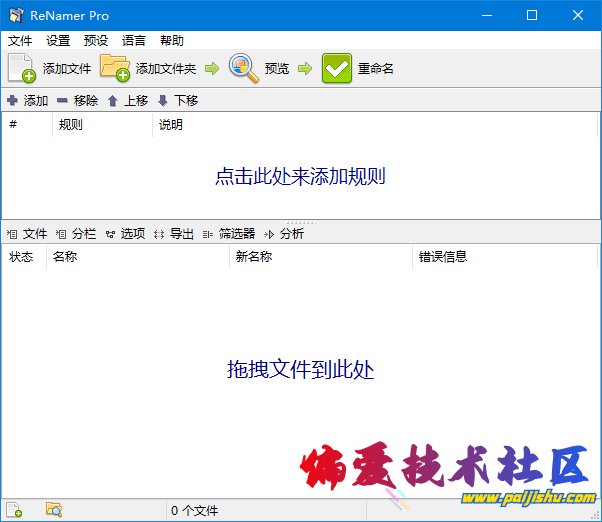Screen dimensions: 602x522
Task: Click 上移 to move the rule up
Action: tap(136, 101)
